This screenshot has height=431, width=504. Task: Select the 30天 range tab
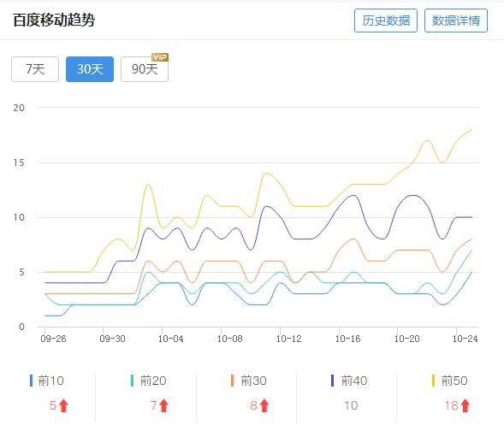90,69
